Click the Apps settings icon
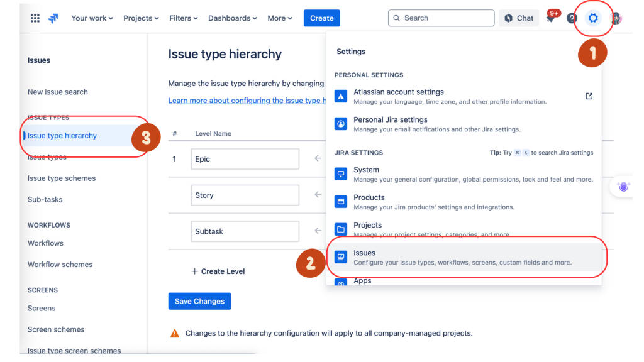Image resolution: width=644 pixels, height=362 pixels. pyautogui.click(x=340, y=282)
